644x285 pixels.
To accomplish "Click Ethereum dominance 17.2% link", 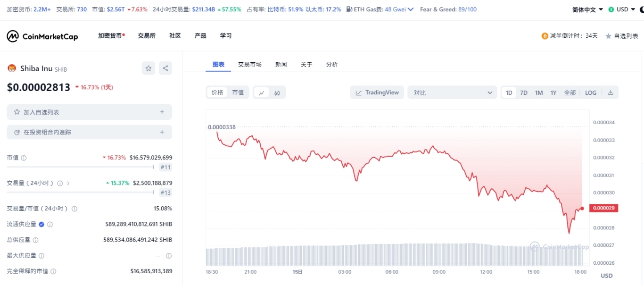I will pyautogui.click(x=323, y=9).
